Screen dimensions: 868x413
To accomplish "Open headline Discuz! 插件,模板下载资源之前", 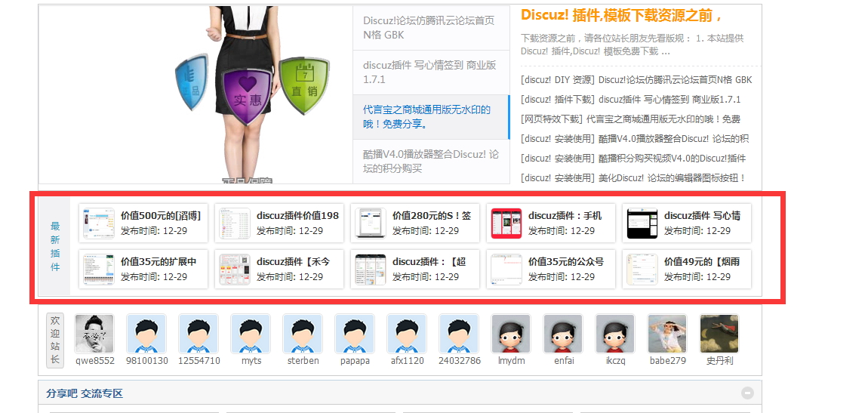I will point(620,16).
